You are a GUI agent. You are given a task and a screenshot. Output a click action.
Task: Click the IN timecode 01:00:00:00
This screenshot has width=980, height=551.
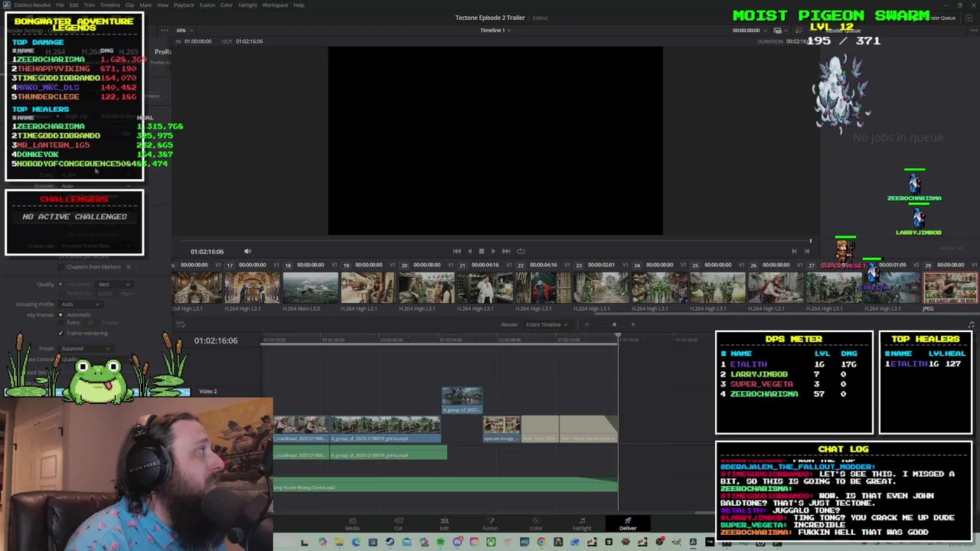tap(198, 41)
